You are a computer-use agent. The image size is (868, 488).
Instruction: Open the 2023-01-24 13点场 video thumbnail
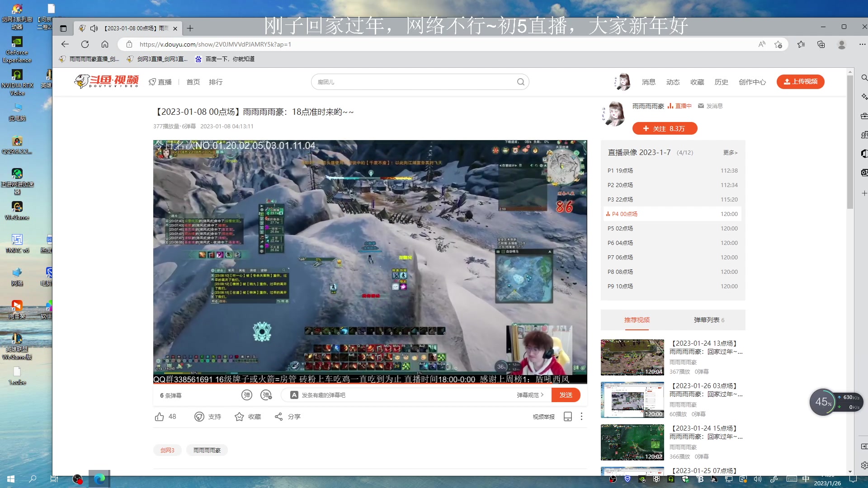point(632,357)
